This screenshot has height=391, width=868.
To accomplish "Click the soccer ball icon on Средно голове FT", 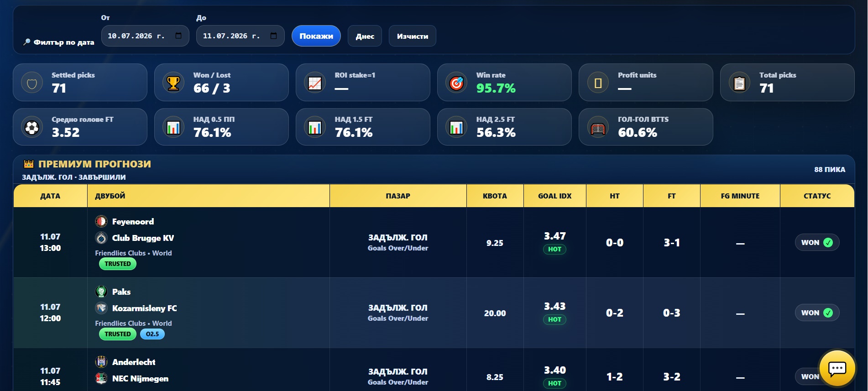I will (x=32, y=128).
